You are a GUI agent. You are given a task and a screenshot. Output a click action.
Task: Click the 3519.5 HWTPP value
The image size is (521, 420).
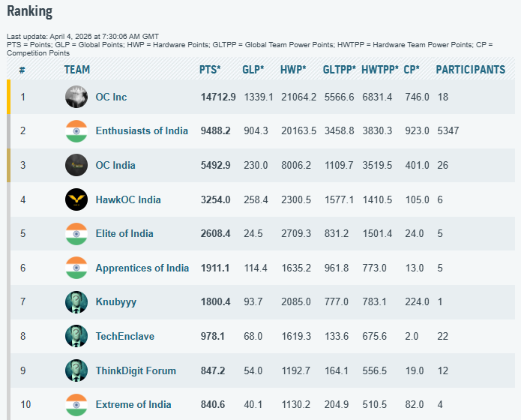pyautogui.click(x=377, y=165)
